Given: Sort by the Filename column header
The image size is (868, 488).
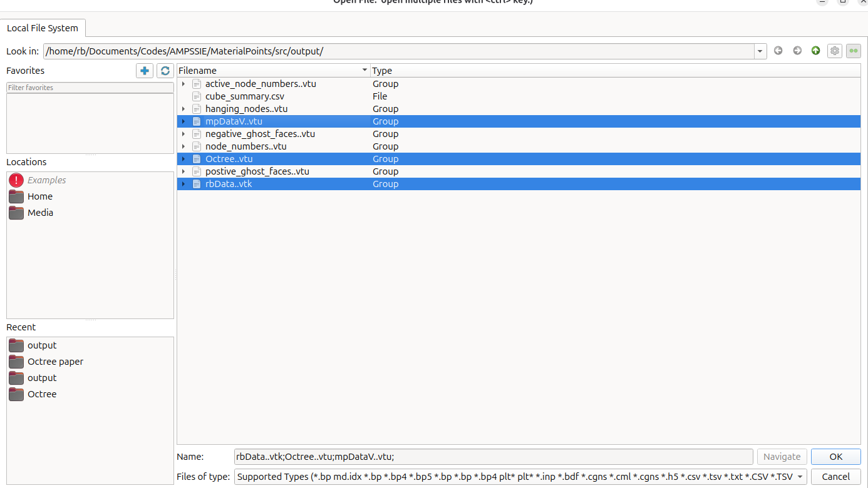Looking at the screenshot, I should click(274, 71).
